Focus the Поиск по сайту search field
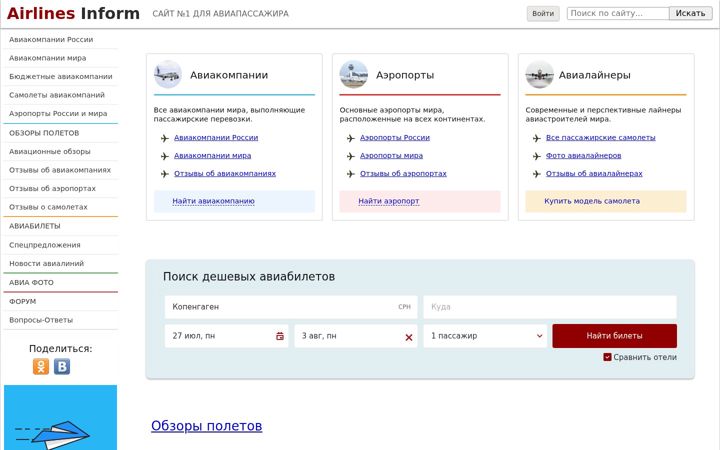 click(x=618, y=13)
